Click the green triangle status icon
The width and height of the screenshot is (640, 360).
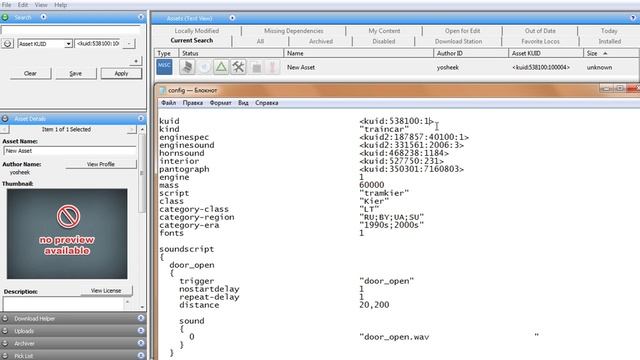(221, 67)
